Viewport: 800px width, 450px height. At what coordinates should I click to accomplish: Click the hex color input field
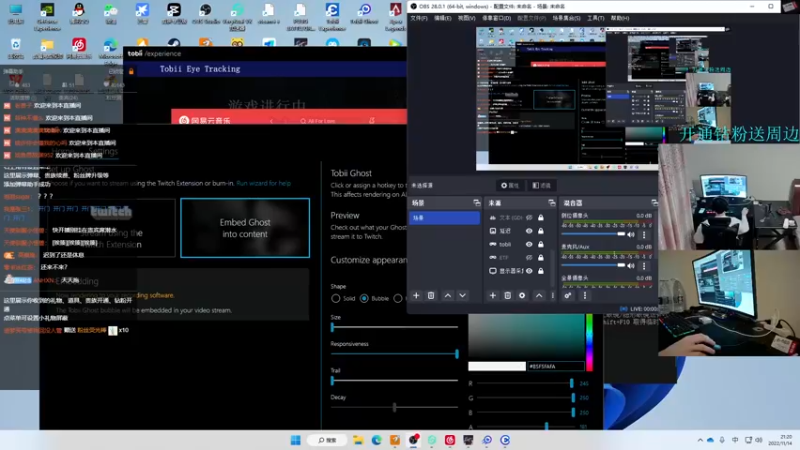tap(556, 366)
